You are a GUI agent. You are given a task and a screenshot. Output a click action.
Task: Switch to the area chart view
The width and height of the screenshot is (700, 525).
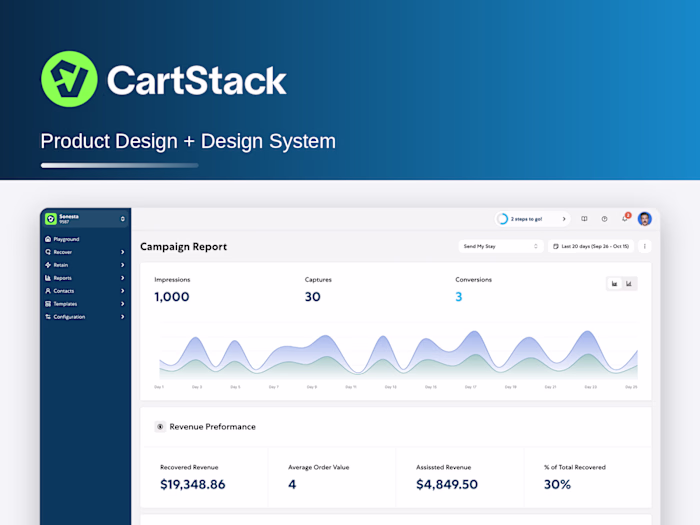coord(614,283)
